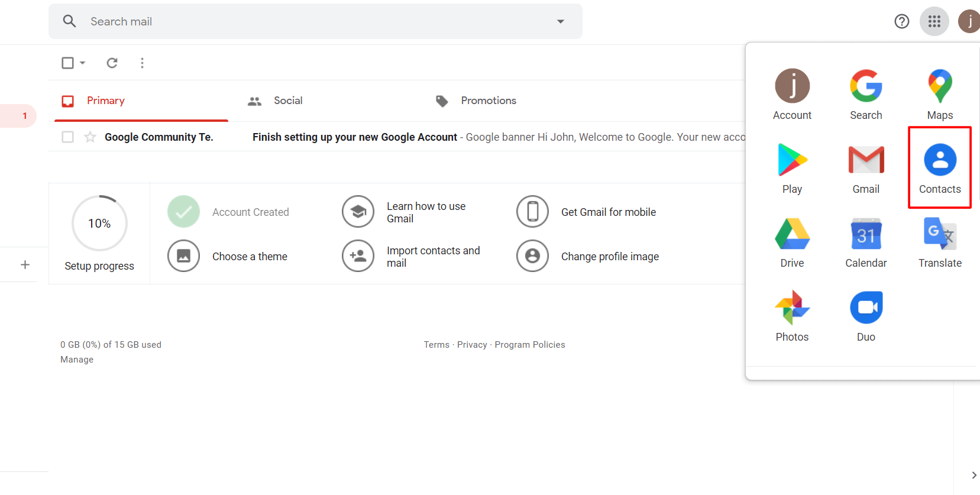This screenshot has height=495, width=980.
Task: Click the 10% setup progress circle
Action: coord(99,224)
